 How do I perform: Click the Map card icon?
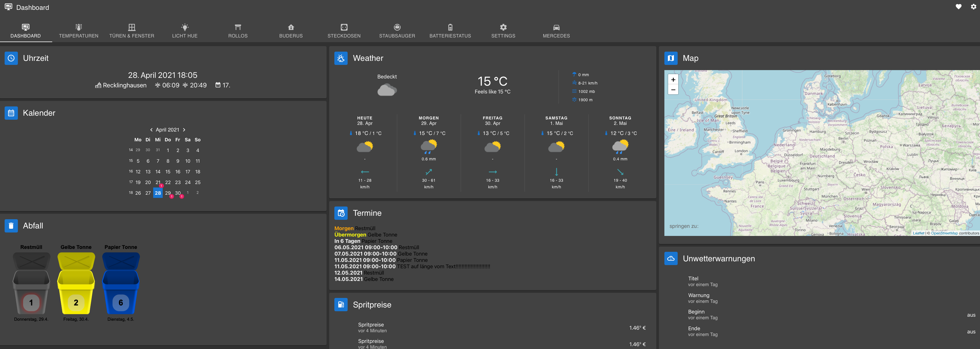pos(670,58)
